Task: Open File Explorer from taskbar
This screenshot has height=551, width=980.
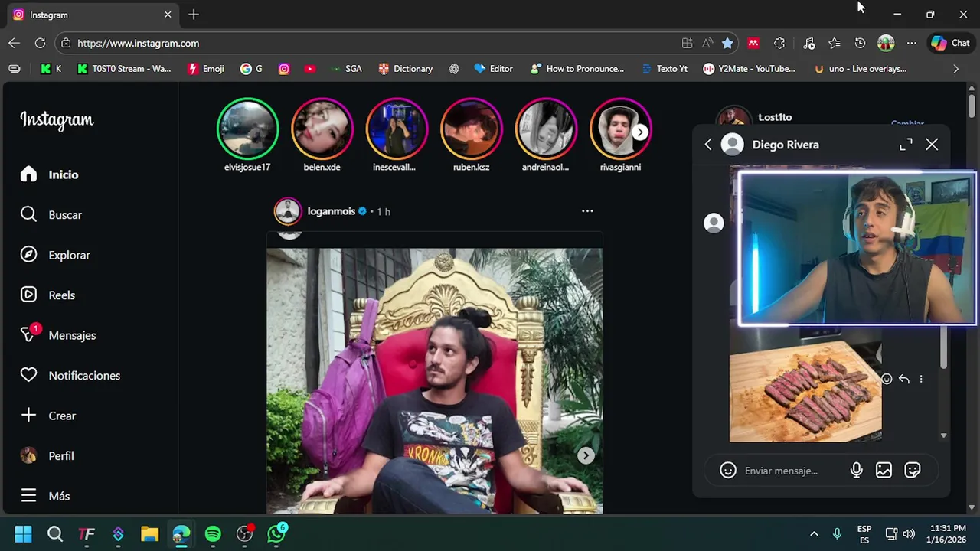Action: [149, 533]
